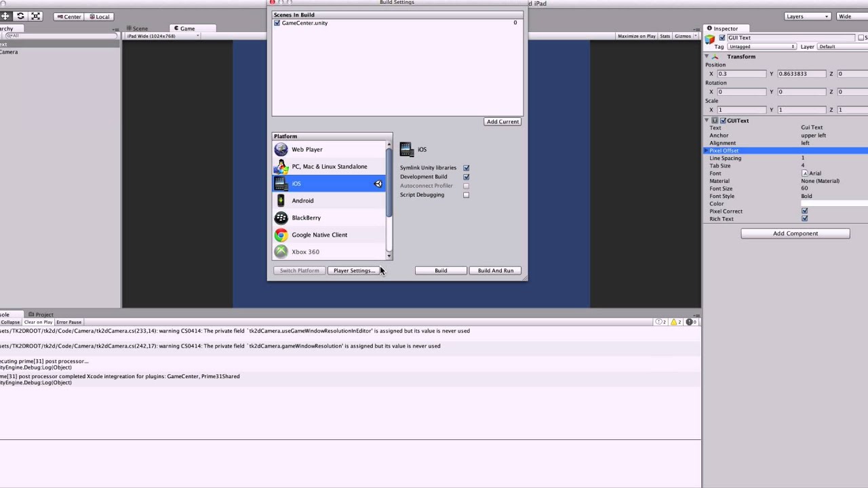
Task: Click the Add Current button
Action: (502, 121)
